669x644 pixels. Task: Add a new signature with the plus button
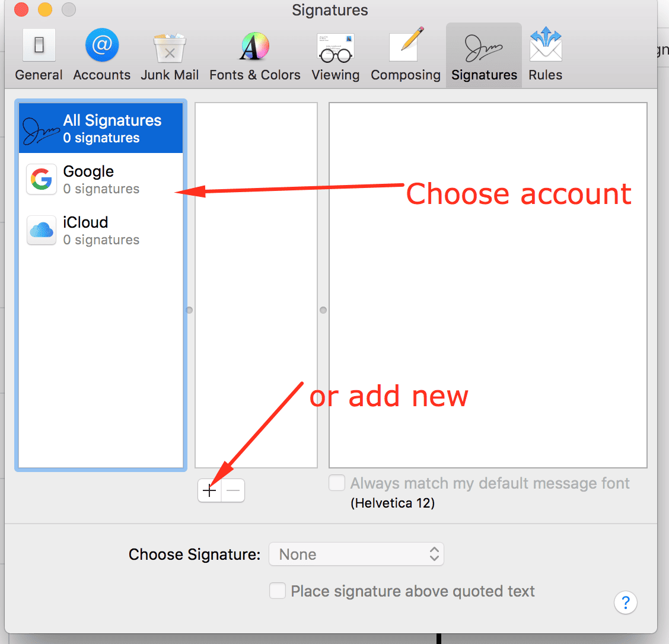tap(209, 490)
